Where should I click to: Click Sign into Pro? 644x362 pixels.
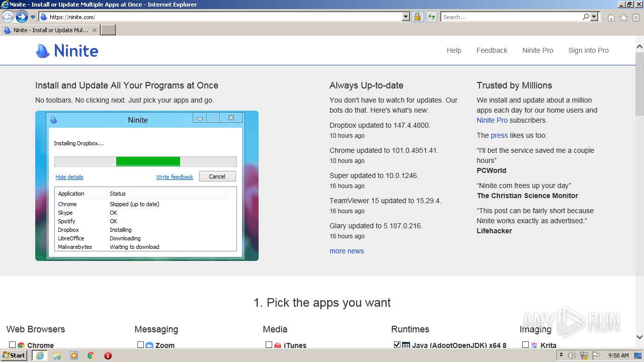click(x=588, y=50)
